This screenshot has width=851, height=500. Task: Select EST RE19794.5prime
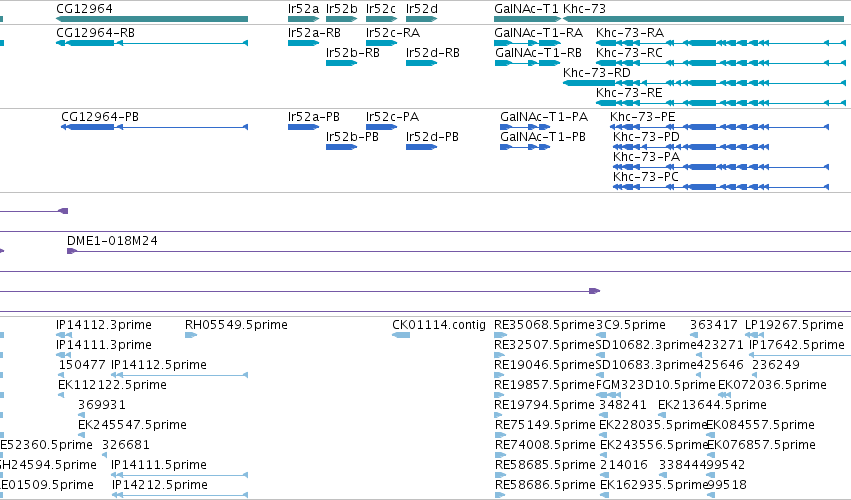pyautogui.click(x=544, y=405)
